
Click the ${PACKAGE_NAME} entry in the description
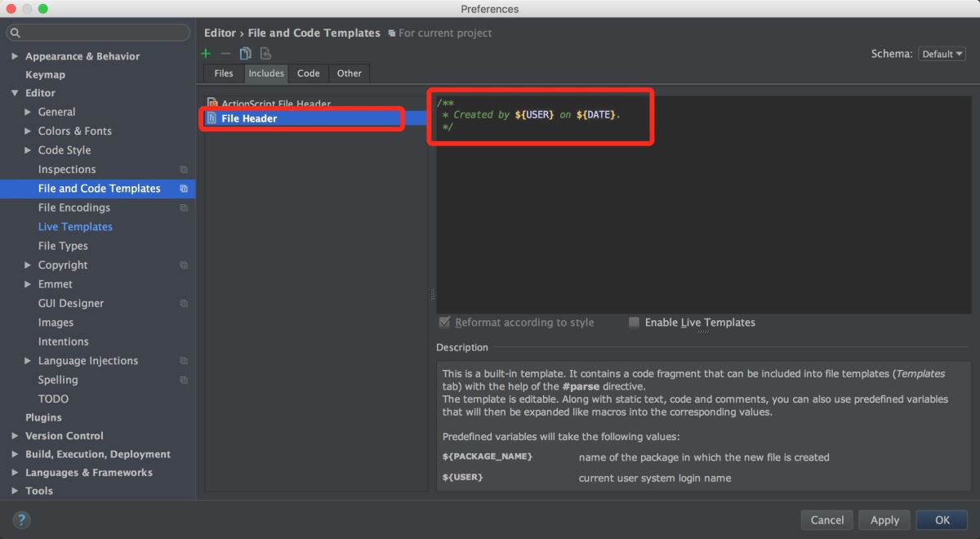(x=488, y=457)
